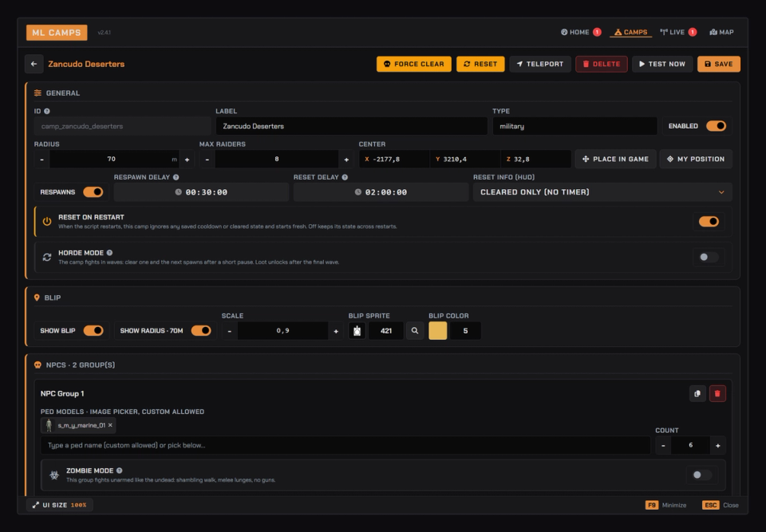The image size is (766, 532).
Task: Click the yellow Blip Color swatch
Action: [438, 331]
